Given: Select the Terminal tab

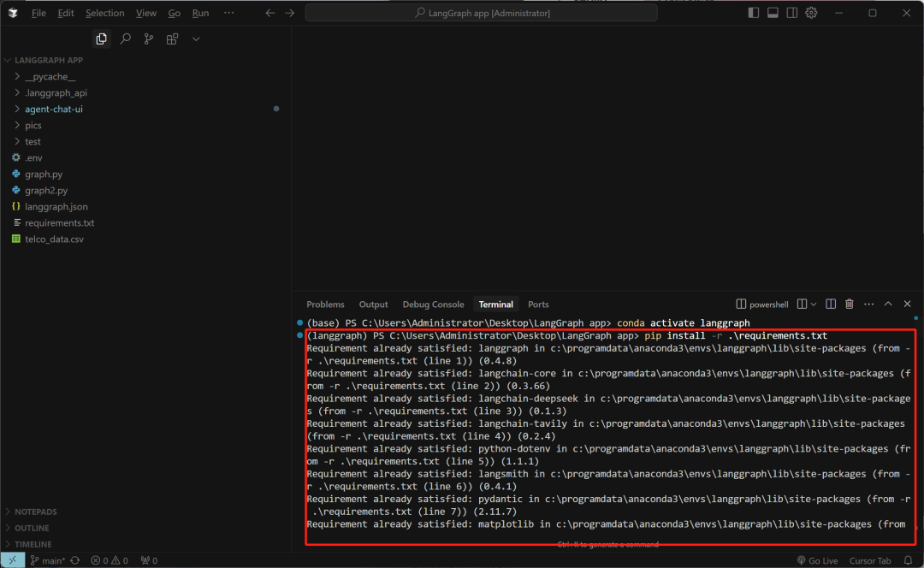Looking at the screenshot, I should [495, 304].
